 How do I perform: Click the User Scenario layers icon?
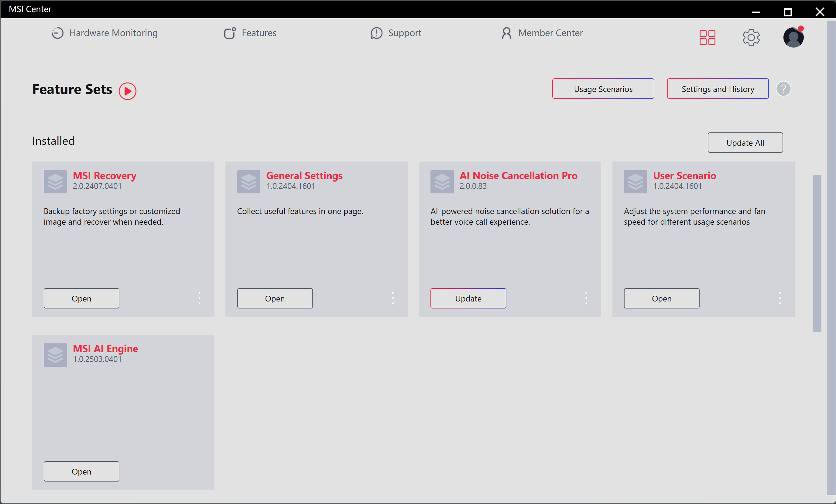pyautogui.click(x=635, y=182)
